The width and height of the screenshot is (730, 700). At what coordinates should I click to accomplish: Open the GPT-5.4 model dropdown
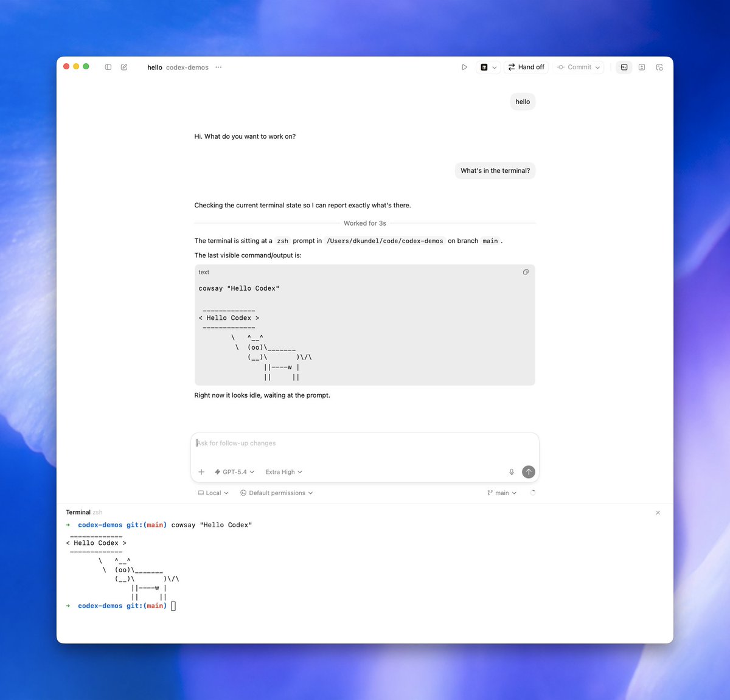[x=234, y=472]
